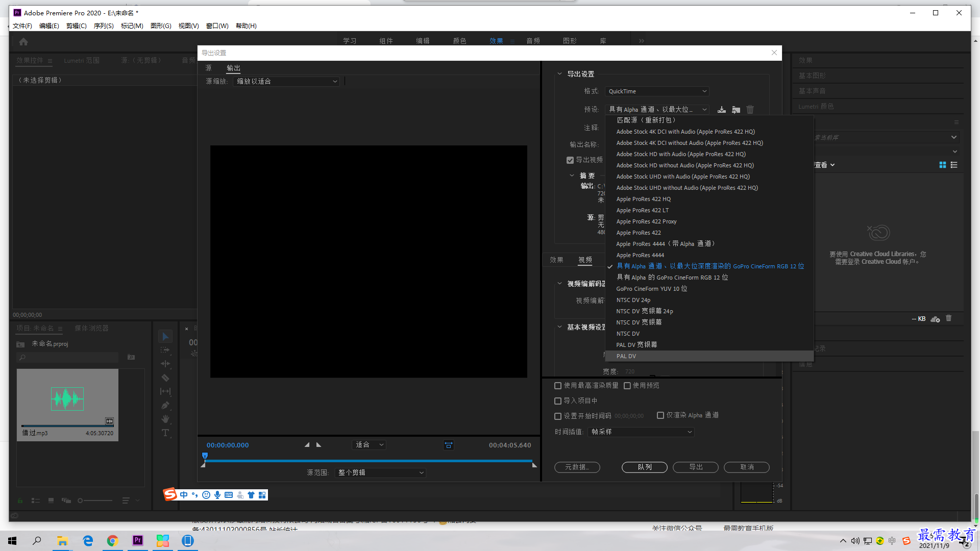Select the Type tool

tap(165, 433)
